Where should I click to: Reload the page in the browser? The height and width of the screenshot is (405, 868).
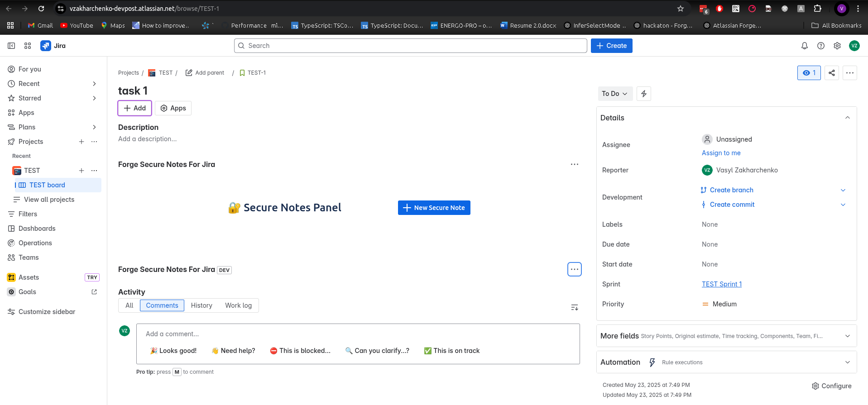[41, 9]
